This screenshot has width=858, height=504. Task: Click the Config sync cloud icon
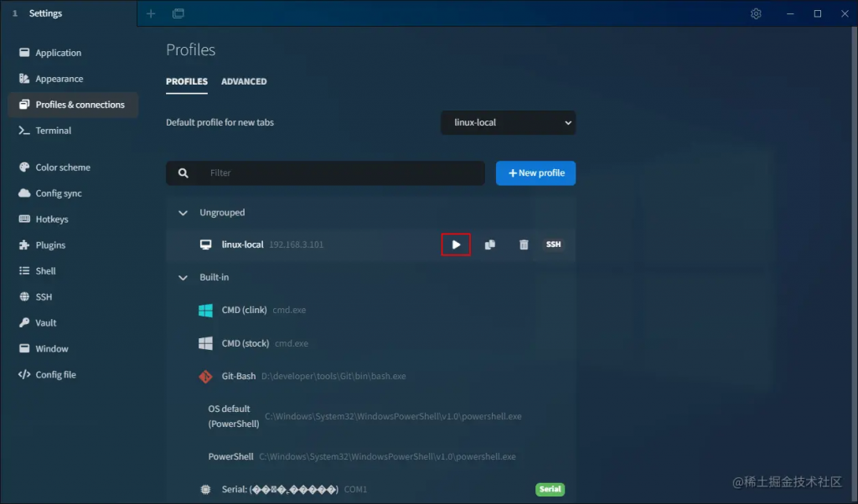tap(24, 193)
